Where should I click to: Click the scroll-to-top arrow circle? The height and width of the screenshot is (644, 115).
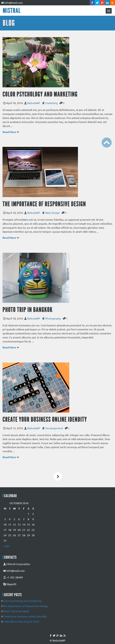pos(106,143)
